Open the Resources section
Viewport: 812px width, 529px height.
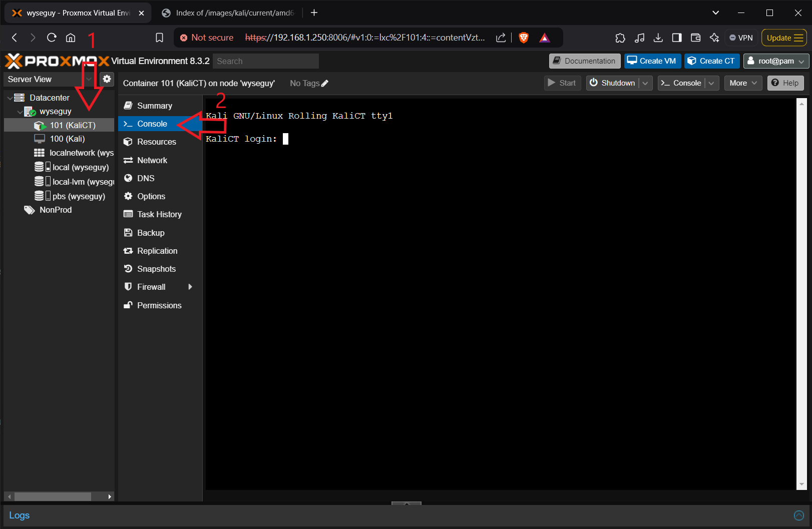160,142
